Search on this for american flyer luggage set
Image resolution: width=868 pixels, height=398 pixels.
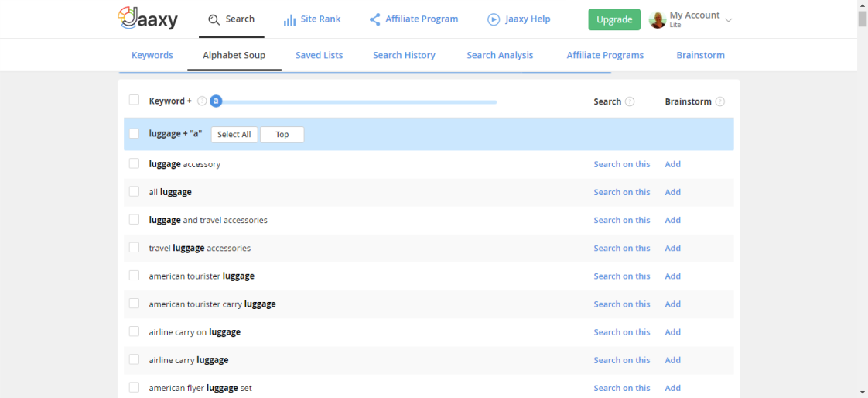click(x=622, y=388)
